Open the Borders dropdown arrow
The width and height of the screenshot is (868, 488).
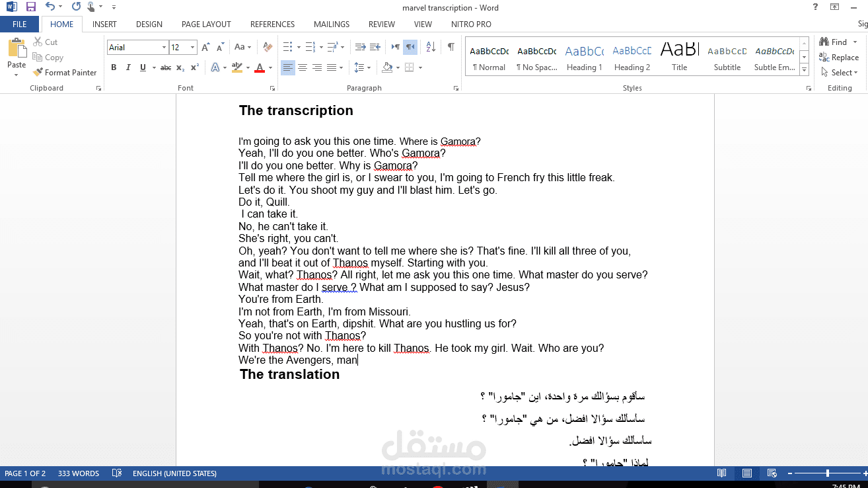tap(420, 67)
